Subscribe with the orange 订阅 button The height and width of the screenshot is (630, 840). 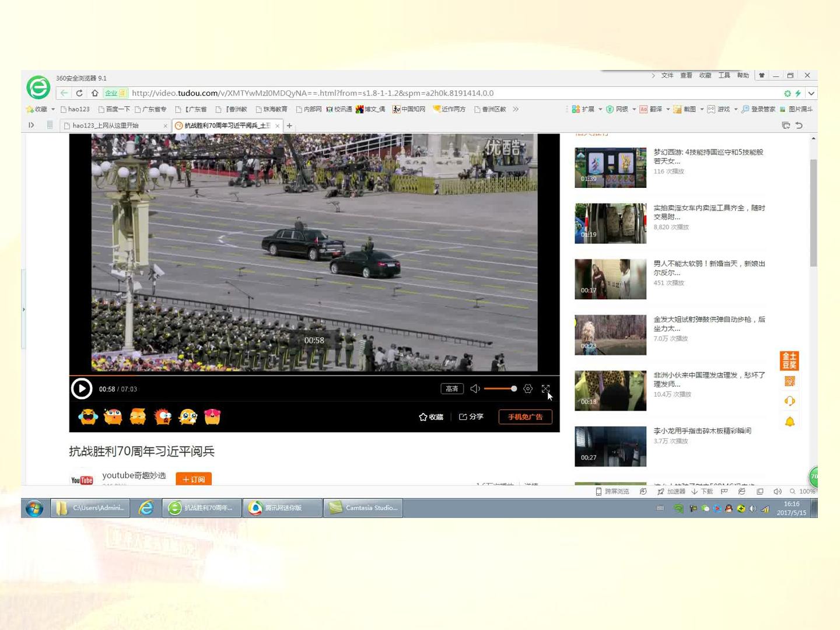pyautogui.click(x=194, y=479)
